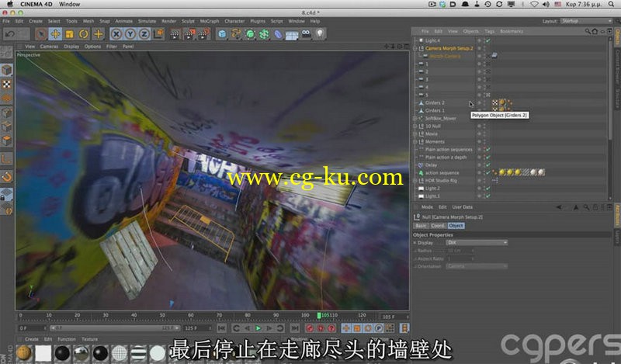Switch to Basic attributes tab

421,225
